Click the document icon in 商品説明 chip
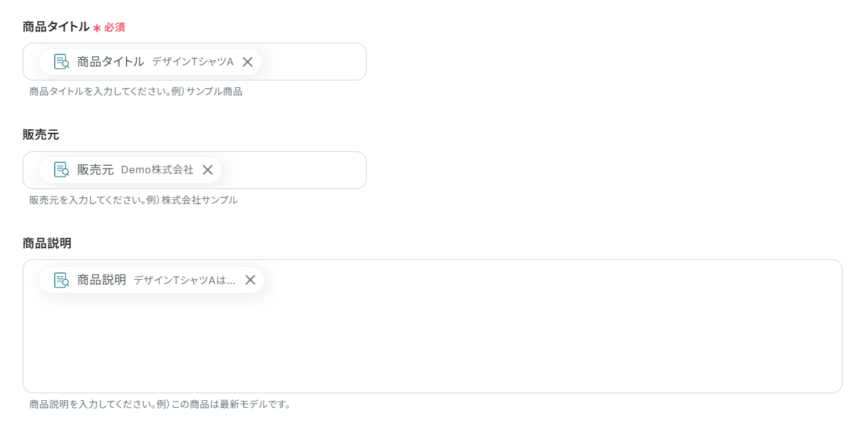This screenshot has width=868, height=427. 61,280
